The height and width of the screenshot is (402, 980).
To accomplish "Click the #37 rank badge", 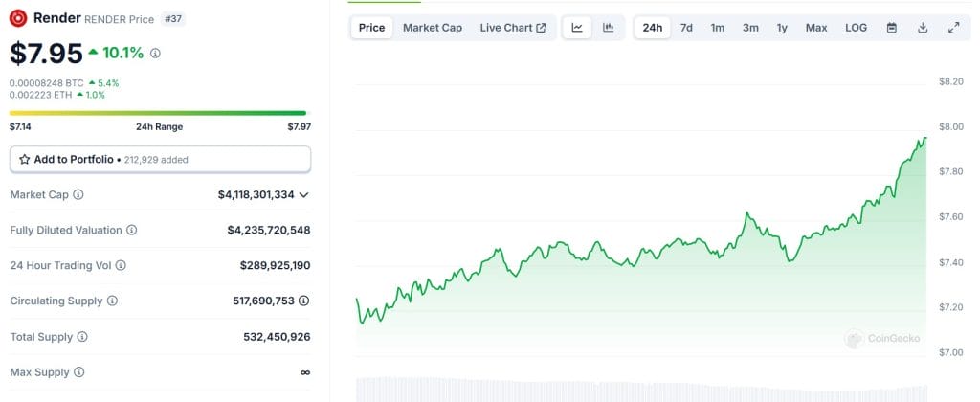I will pos(173,19).
